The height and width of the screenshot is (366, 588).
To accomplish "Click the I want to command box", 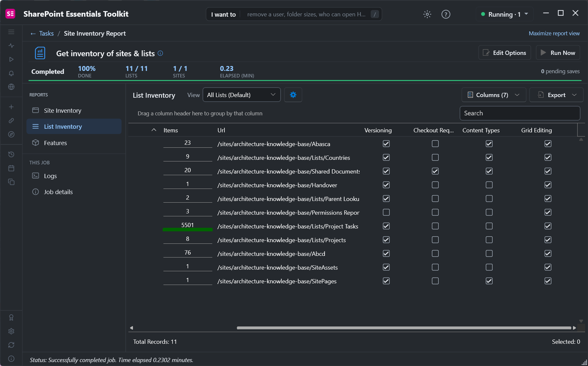I will [294, 14].
